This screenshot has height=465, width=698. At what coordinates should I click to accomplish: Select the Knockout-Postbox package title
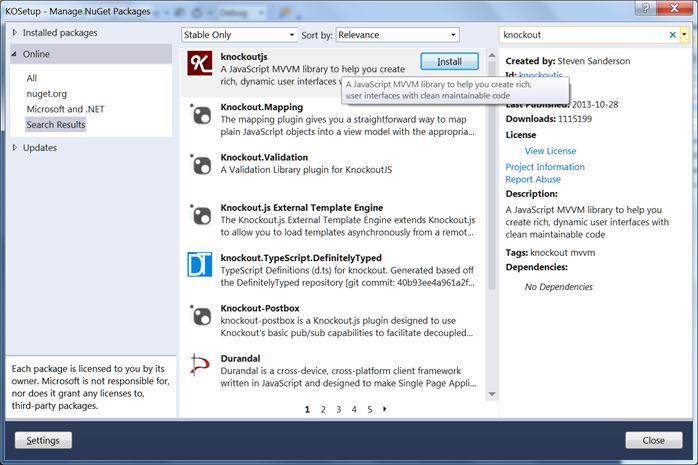coord(260,308)
